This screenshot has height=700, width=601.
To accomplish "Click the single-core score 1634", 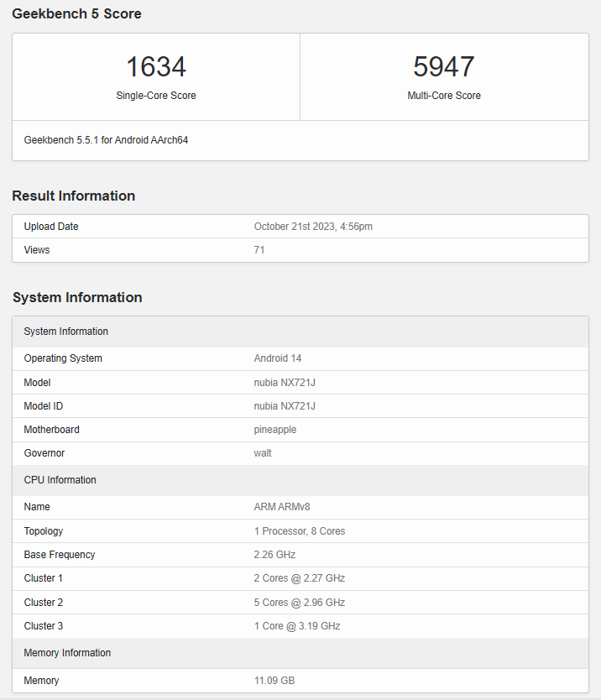I will pos(156,67).
